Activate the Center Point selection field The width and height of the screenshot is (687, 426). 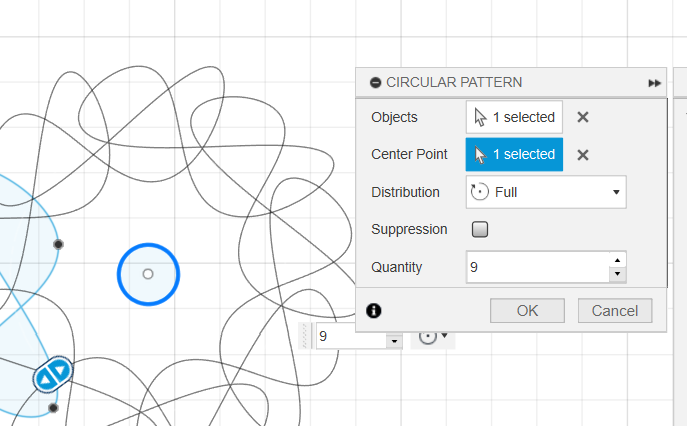pos(514,154)
